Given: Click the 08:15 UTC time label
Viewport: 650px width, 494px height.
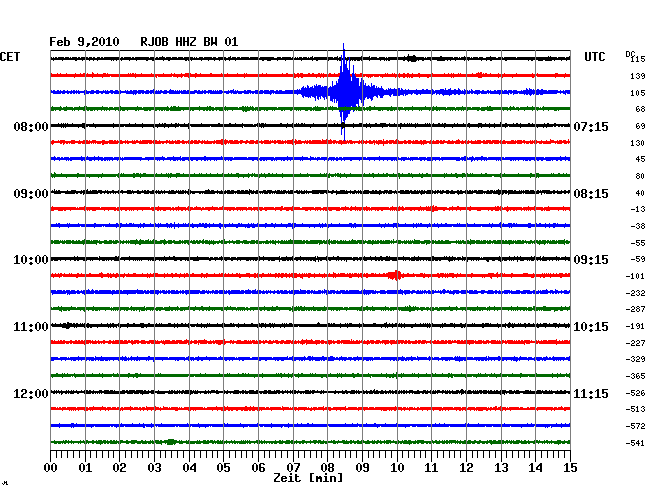Looking at the screenshot, I should click(x=591, y=194).
